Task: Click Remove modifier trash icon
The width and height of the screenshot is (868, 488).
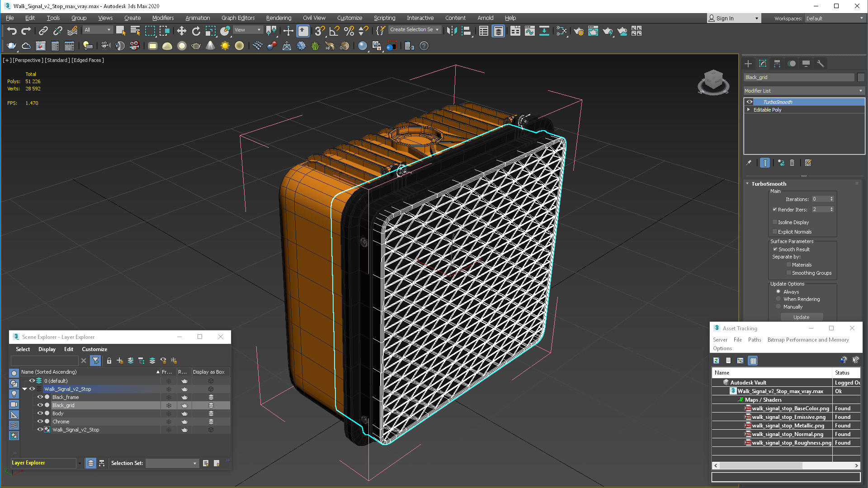Action: pyautogui.click(x=792, y=163)
